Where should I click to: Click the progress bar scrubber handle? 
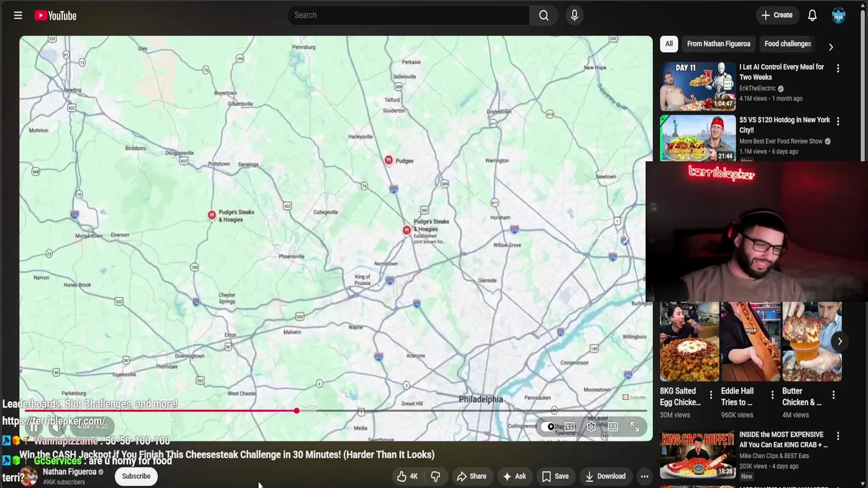click(x=296, y=411)
